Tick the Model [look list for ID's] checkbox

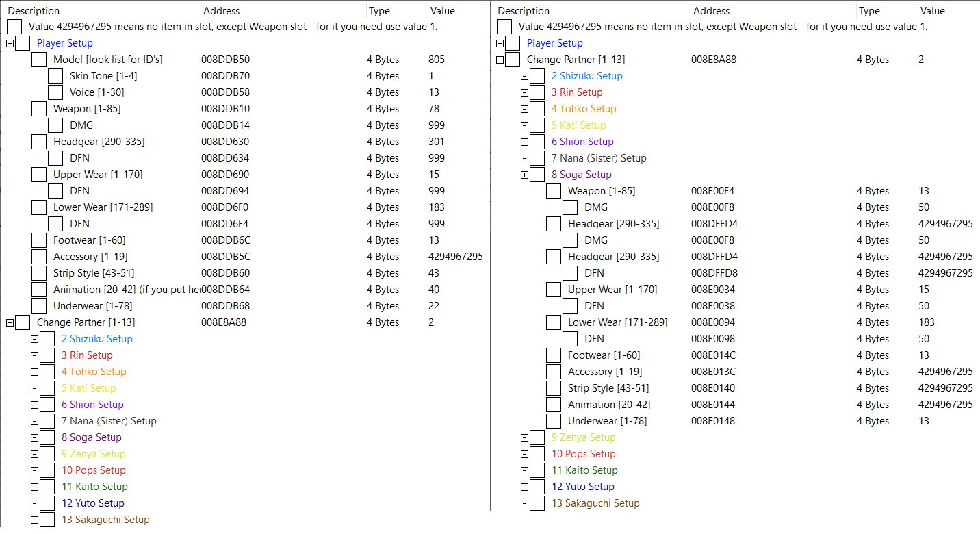(x=39, y=60)
